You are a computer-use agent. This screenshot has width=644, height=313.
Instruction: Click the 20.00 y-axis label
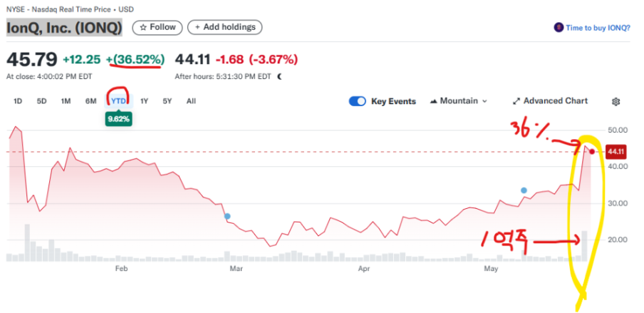tap(617, 240)
